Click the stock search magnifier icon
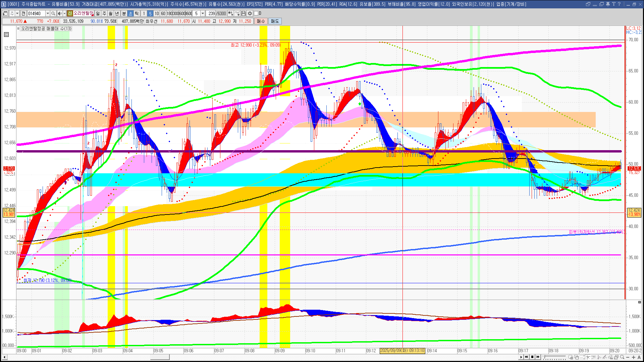The image size is (644, 362). (x=53, y=13)
